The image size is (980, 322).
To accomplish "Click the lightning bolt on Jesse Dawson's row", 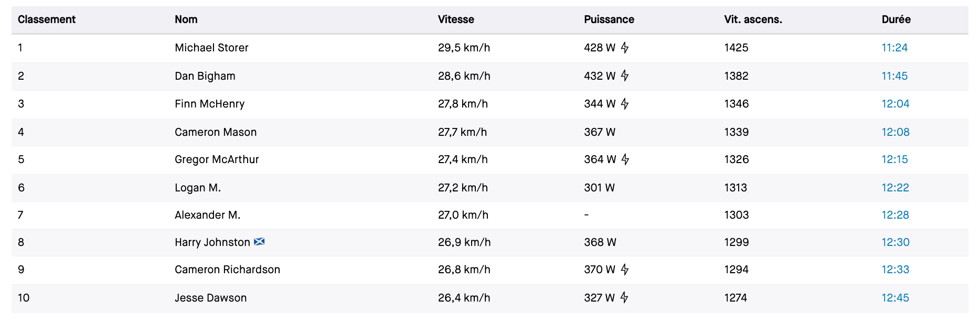I will [x=624, y=298].
